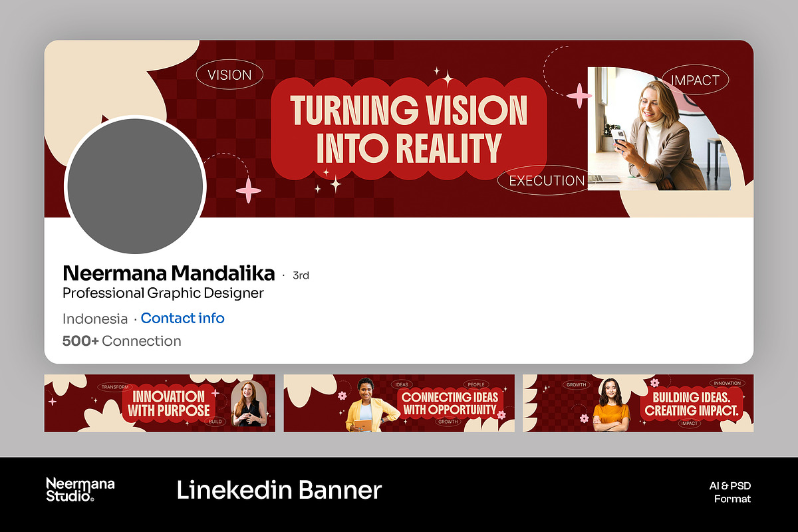
Task: Select the Connecting Ideas With Opportunity banner thumbnail
Action: tap(399, 403)
